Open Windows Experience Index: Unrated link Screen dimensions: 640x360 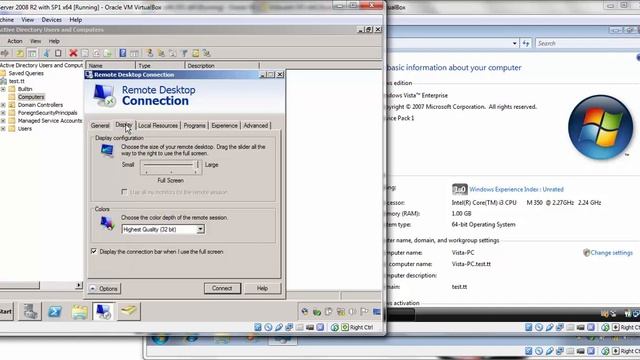(516, 189)
